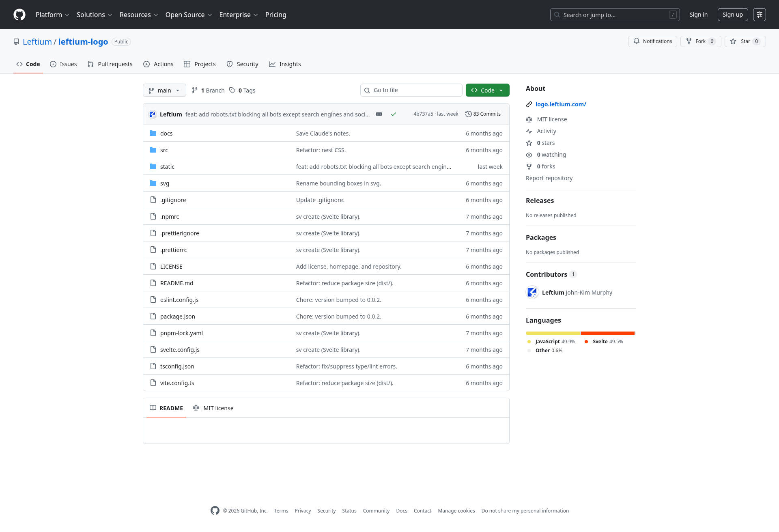Click the eye icon next to watching
This screenshot has height=532, width=779.
coord(529,155)
